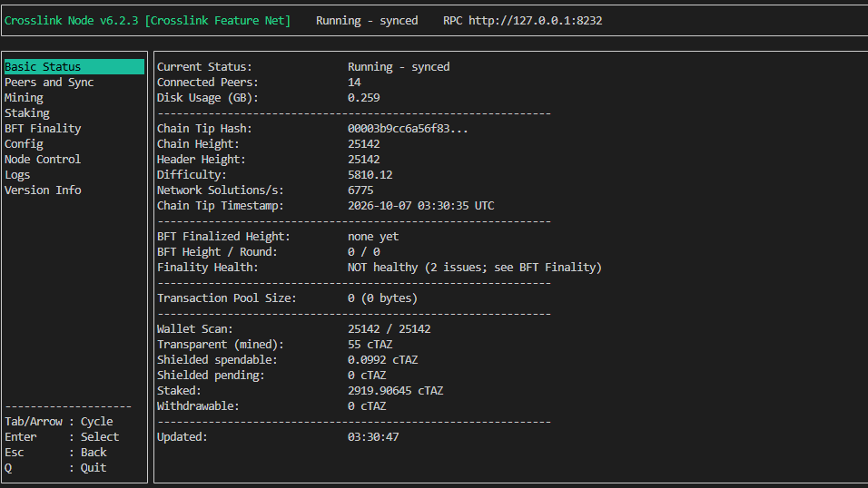Click the 'Staked:' label

pos(179,391)
